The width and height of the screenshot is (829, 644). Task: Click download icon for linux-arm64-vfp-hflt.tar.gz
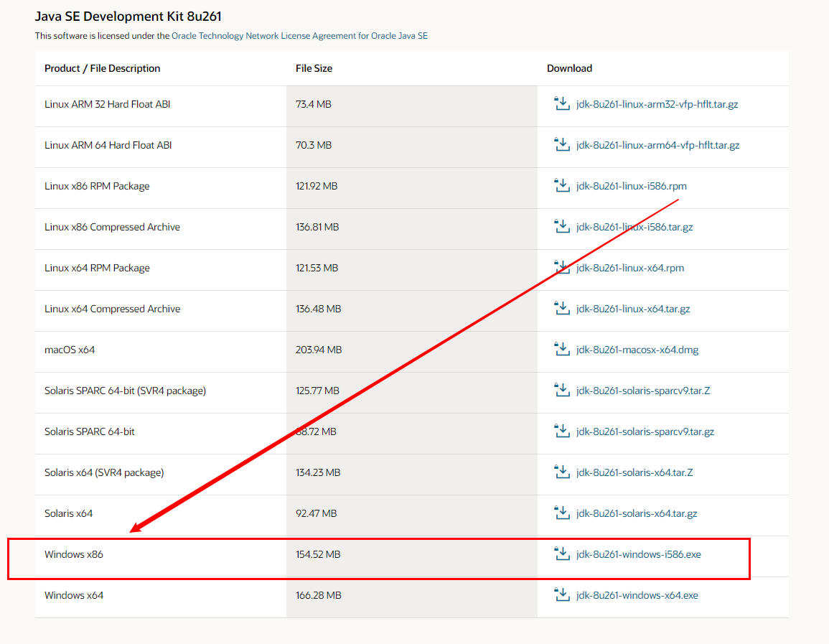[x=561, y=144]
